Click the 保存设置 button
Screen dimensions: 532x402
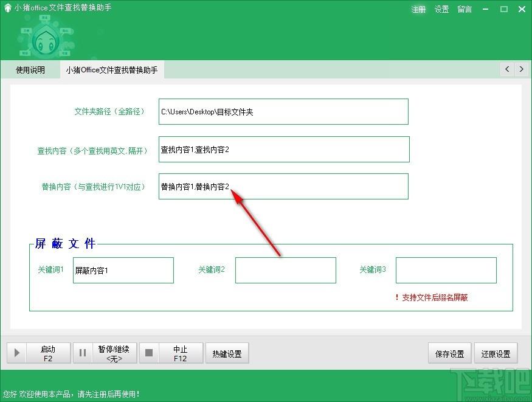click(450, 353)
